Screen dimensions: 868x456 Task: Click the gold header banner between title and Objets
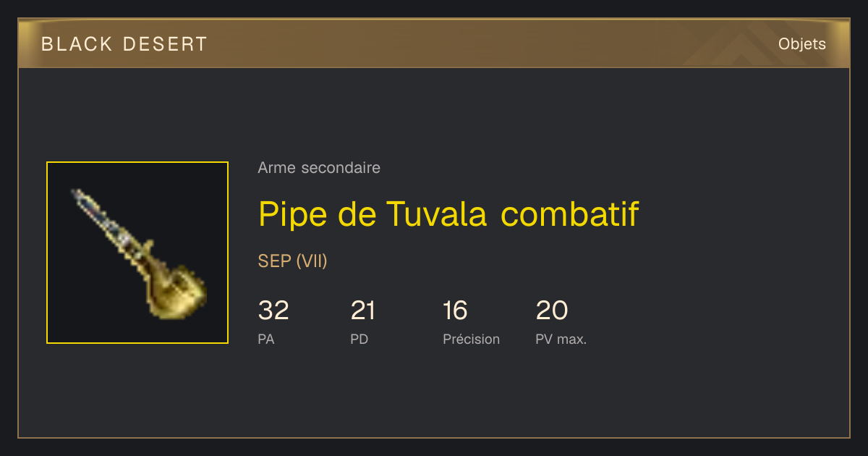point(492,44)
